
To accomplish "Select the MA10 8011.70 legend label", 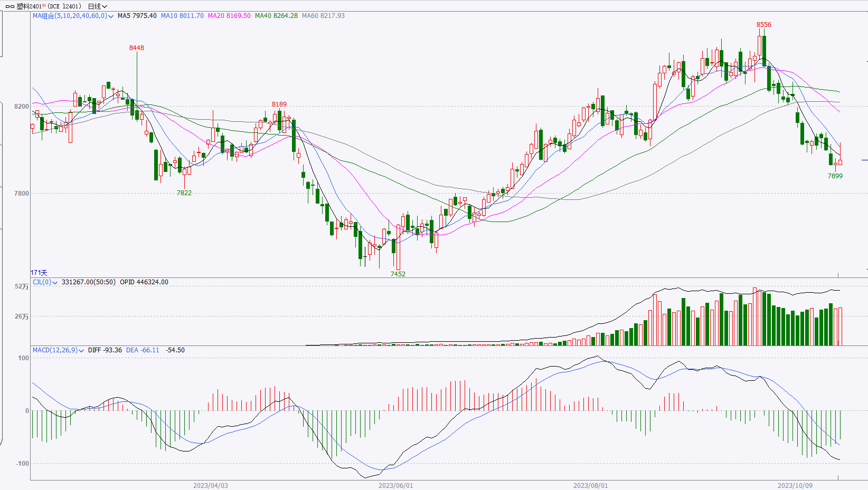I will pyautogui.click(x=182, y=16).
